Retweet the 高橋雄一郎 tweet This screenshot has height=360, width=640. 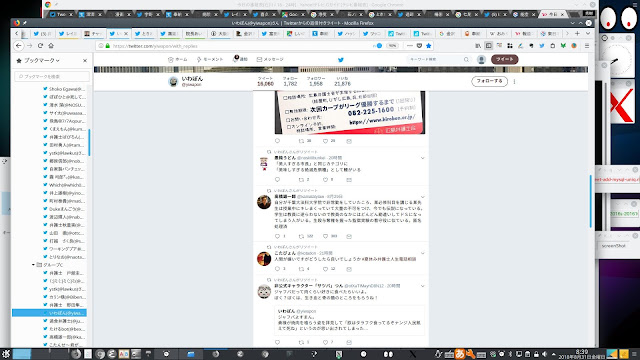click(301, 236)
